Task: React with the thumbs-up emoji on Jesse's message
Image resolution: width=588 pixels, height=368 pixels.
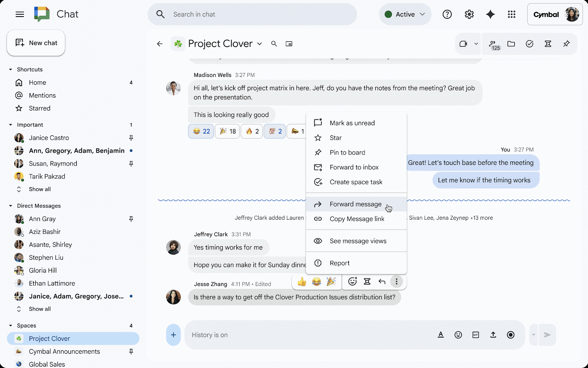Action: 301,282
